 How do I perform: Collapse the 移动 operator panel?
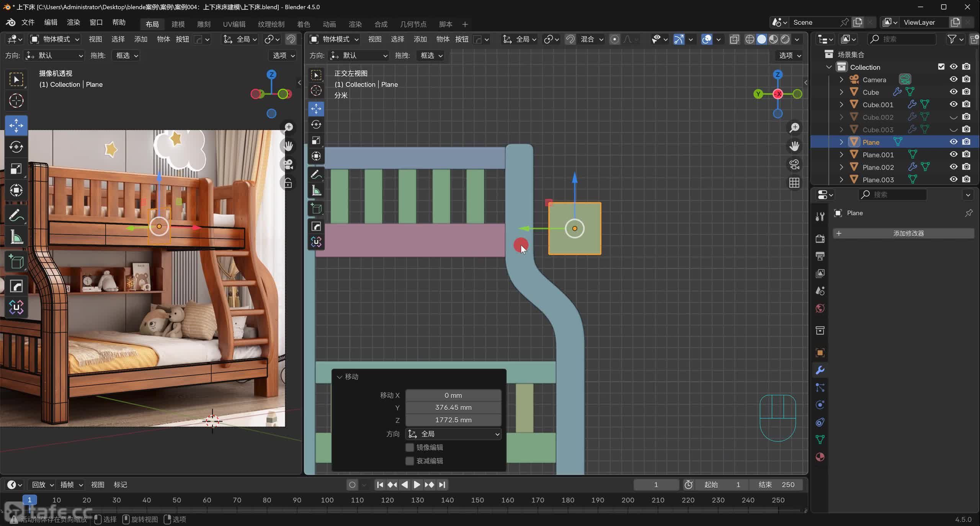340,377
